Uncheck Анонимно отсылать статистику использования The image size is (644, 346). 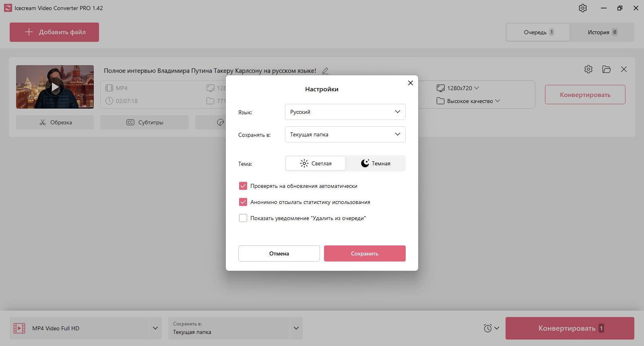243,202
